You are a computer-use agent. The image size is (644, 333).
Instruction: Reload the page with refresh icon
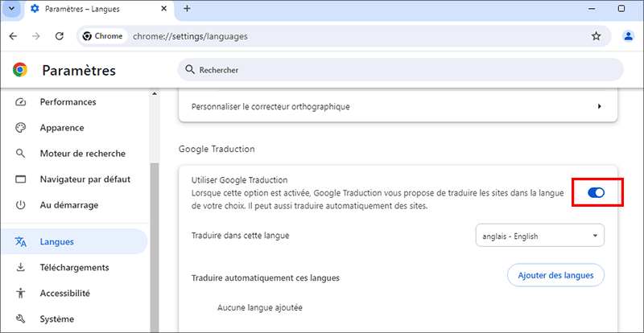[x=59, y=36]
